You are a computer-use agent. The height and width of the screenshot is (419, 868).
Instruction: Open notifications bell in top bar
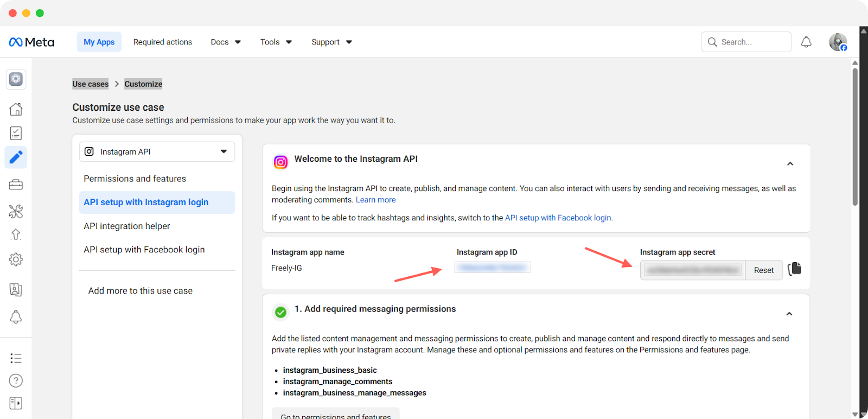[806, 42]
